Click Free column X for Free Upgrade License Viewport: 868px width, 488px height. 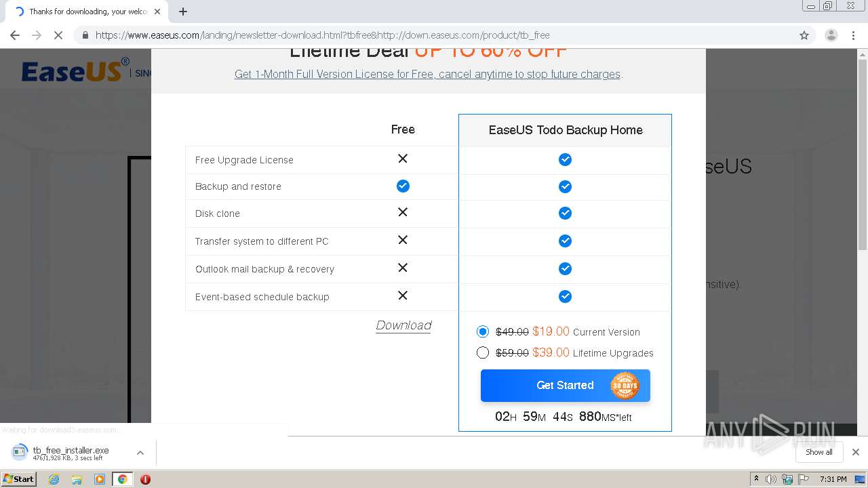[x=403, y=158]
